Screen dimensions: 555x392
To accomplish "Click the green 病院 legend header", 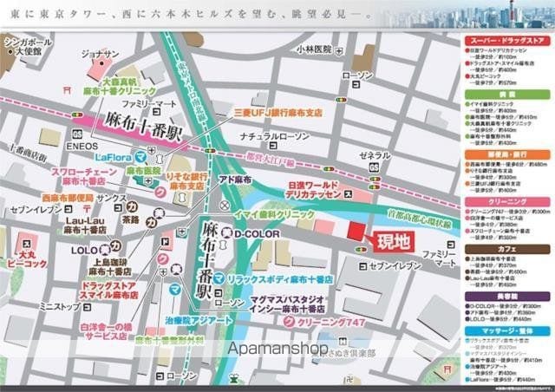I will [x=507, y=95].
